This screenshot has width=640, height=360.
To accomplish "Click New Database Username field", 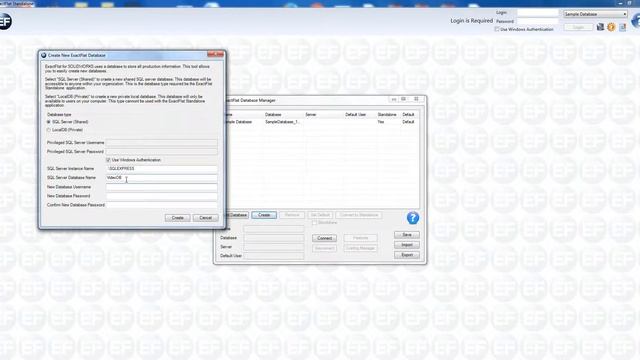I will 162,187.
